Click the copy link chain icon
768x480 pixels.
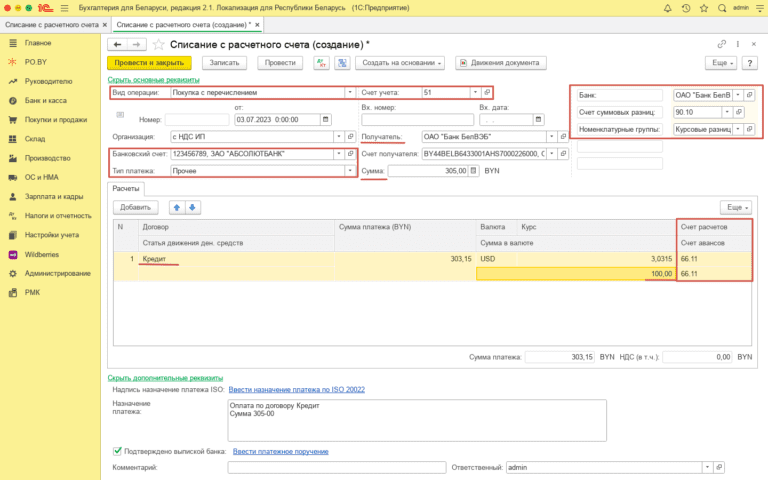[x=722, y=45]
